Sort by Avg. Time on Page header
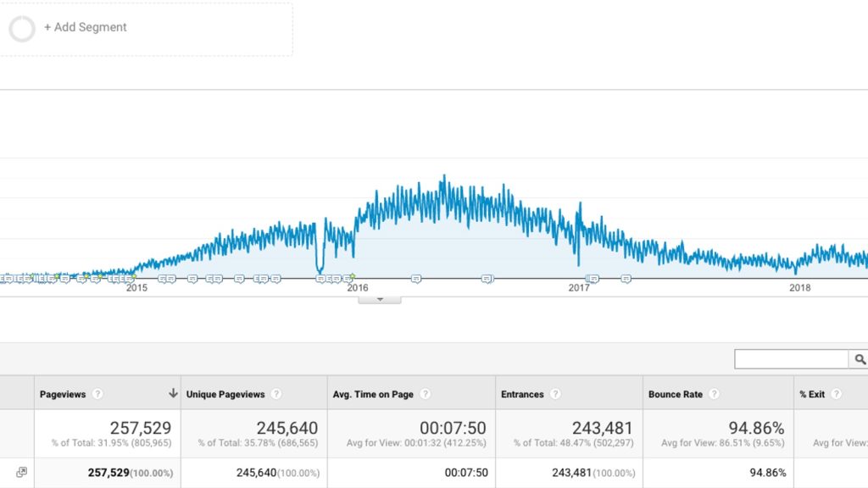 374,394
